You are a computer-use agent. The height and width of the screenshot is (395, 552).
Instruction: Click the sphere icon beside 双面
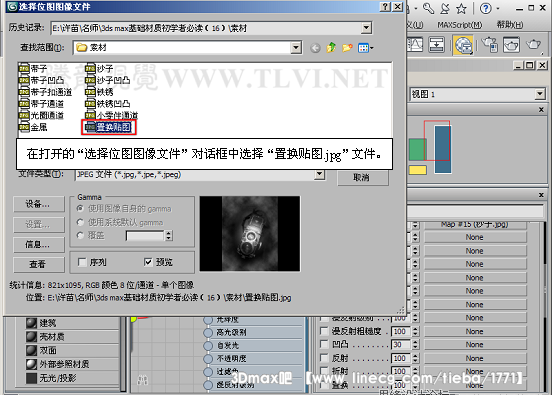point(31,350)
